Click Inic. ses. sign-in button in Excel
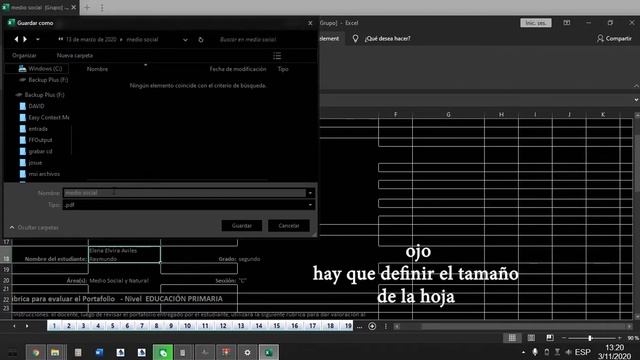This screenshot has width=640, height=360. (536, 23)
